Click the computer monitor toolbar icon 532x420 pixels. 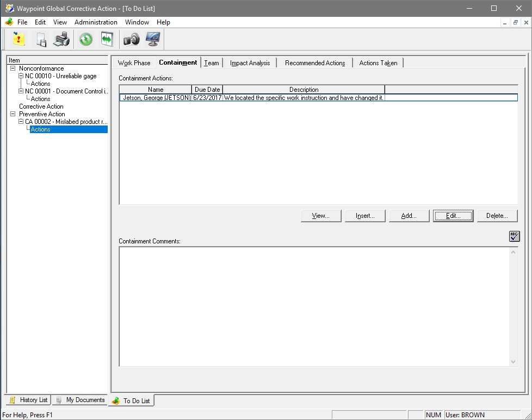click(x=153, y=39)
